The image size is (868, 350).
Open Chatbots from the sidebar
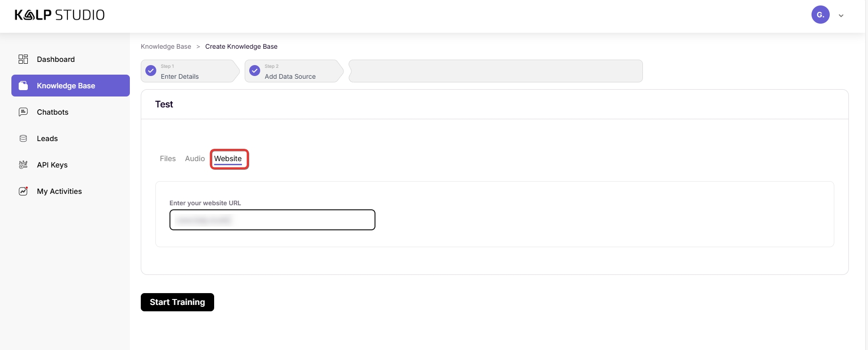pyautogui.click(x=52, y=112)
